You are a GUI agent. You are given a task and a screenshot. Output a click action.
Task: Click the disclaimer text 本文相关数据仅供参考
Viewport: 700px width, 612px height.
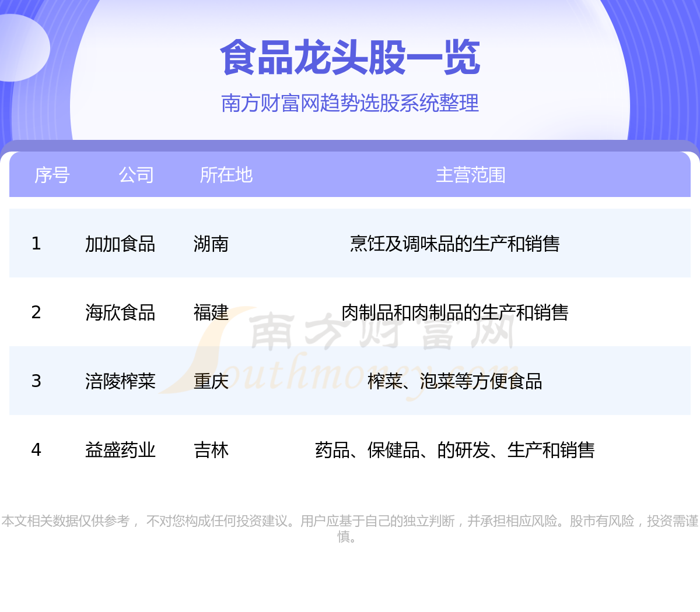pos(65,521)
